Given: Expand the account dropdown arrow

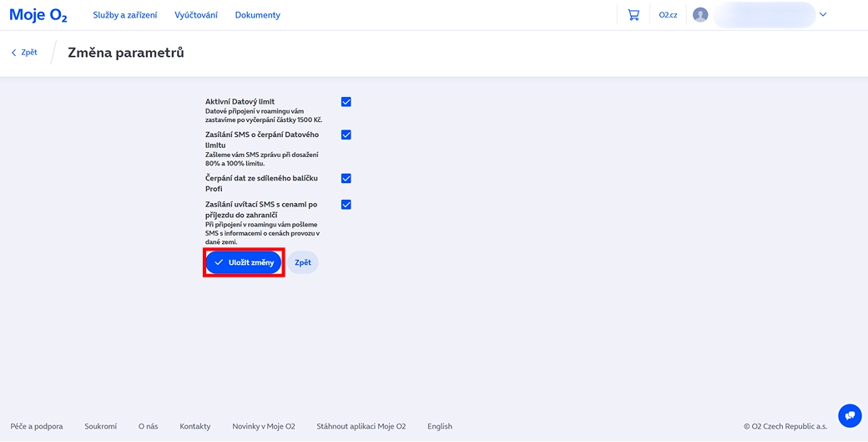Looking at the screenshot, I should tap(823, 15).
